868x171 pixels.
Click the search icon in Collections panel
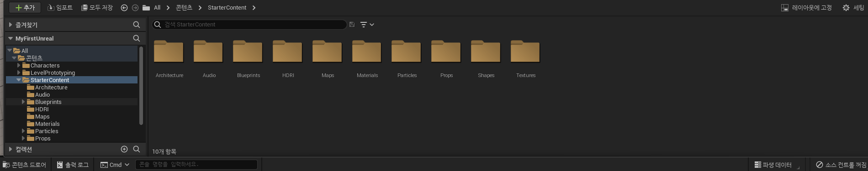[x=137, y=149]
